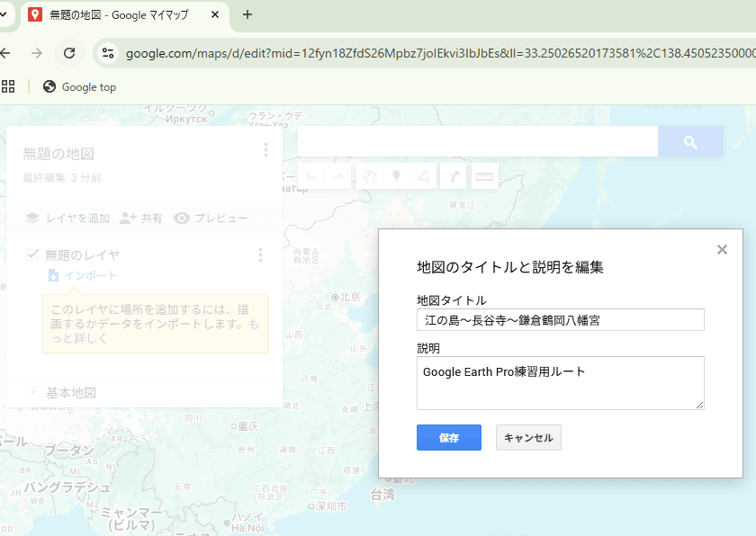The width and height of the screenshot is (756, 536).
Task: Click the 地図タイトル text field
Action: 560,320
